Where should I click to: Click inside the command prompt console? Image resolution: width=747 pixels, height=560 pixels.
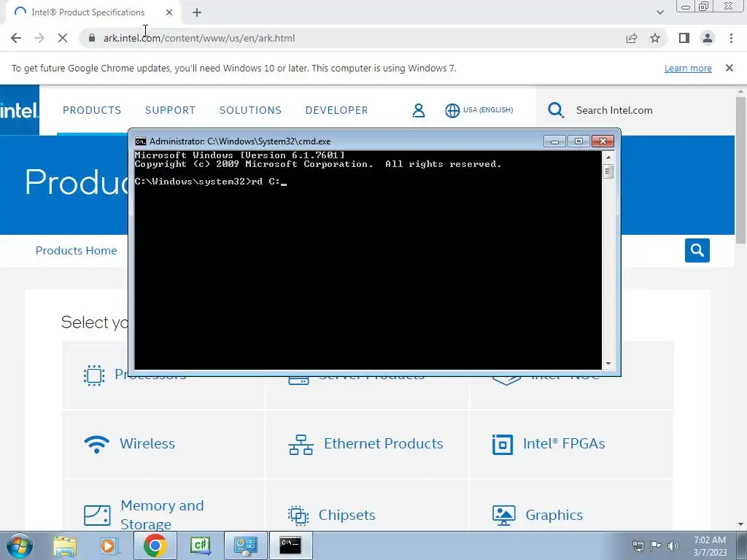coord(368,260)
